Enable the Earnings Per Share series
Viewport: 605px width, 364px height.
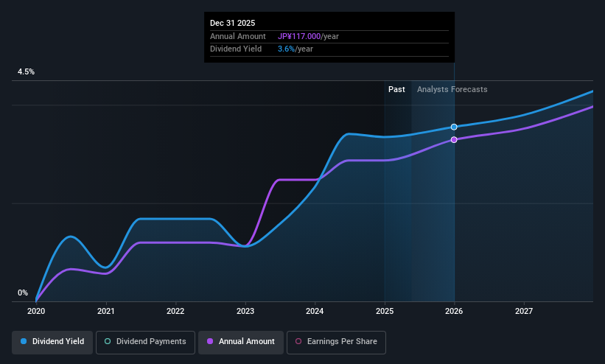coord(336,342)
